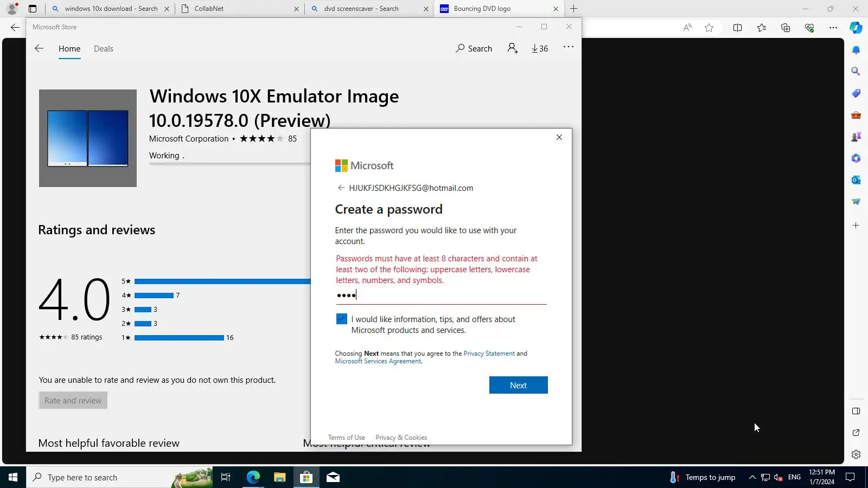Open the Games icon in Edge sidebar
The image size is (868, 488).
point(856,137)
